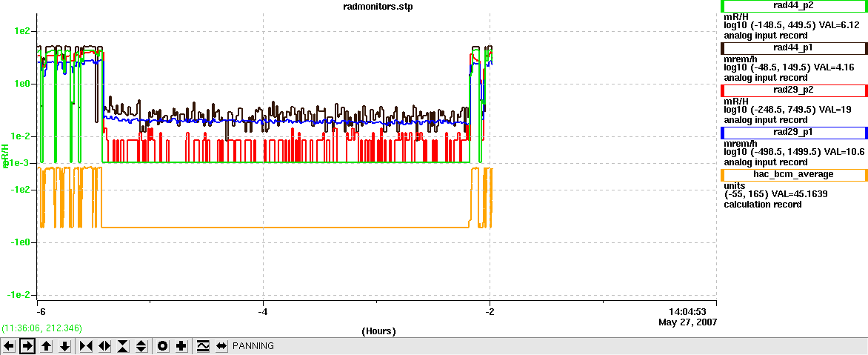Screen dimensions: 868x355
Task: Click the circle ring toolbar icon
Action: point(163,346)
